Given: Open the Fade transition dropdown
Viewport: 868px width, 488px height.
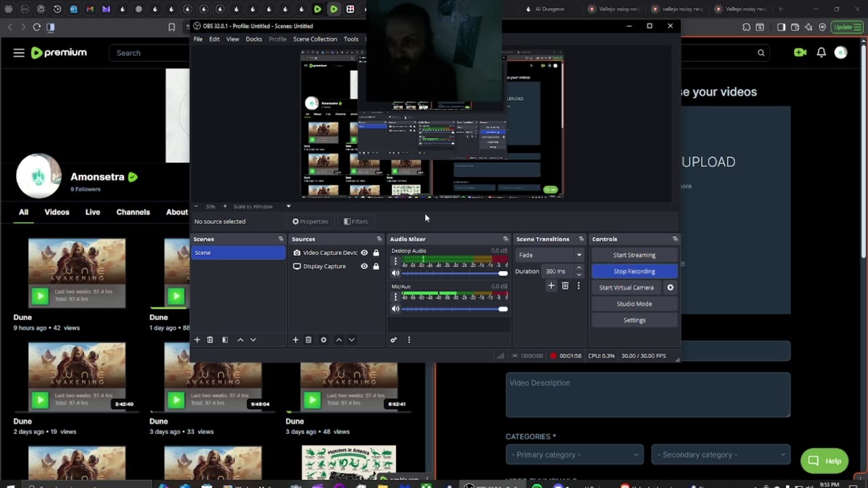Looking at the screenshot, I should pos(550,255).
